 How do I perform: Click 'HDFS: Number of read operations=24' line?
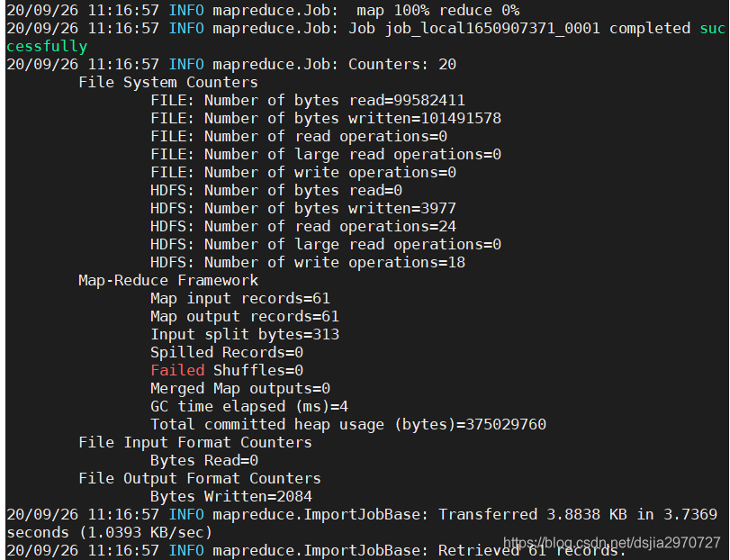[303, 227]
